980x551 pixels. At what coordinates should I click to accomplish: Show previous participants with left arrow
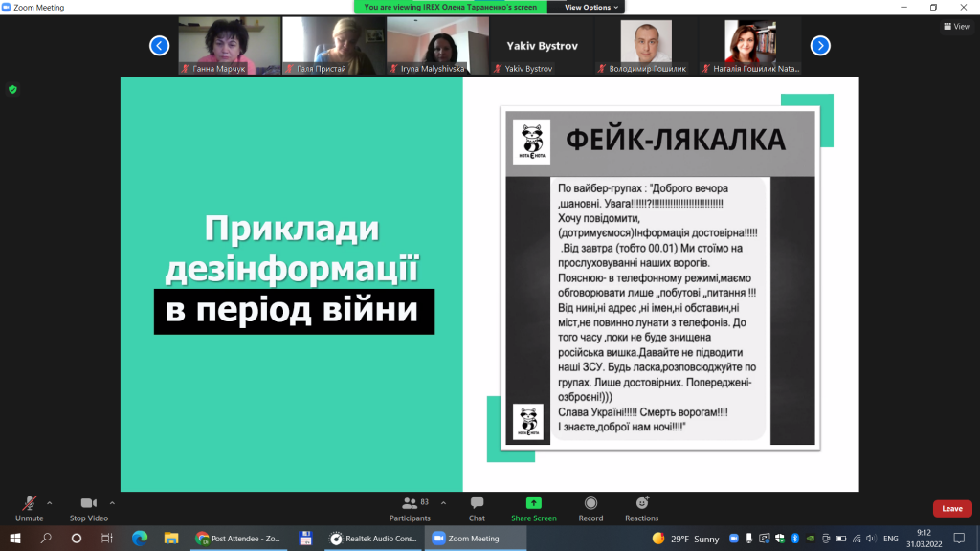[x=160, y=46]
